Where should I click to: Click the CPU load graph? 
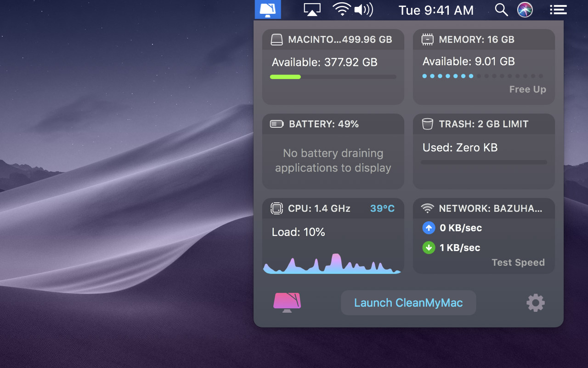point(332,264)
